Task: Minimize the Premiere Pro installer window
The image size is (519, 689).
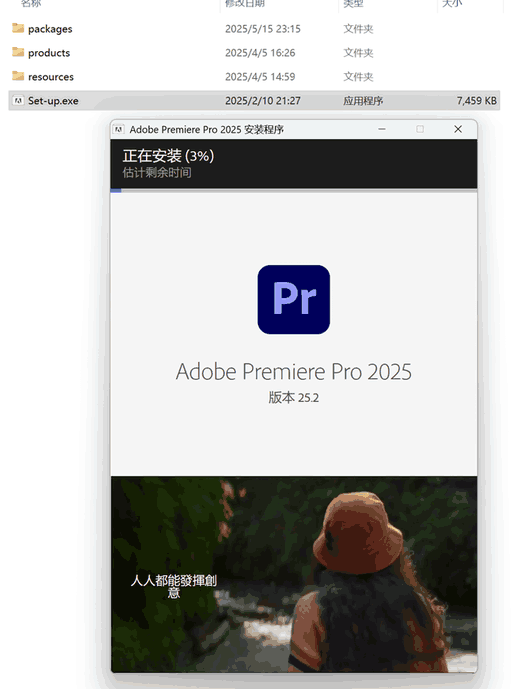Action: pos(382,129)
